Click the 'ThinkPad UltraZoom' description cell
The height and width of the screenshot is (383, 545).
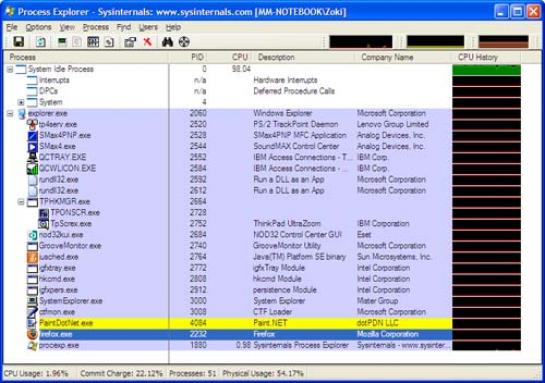click(287, 224)
